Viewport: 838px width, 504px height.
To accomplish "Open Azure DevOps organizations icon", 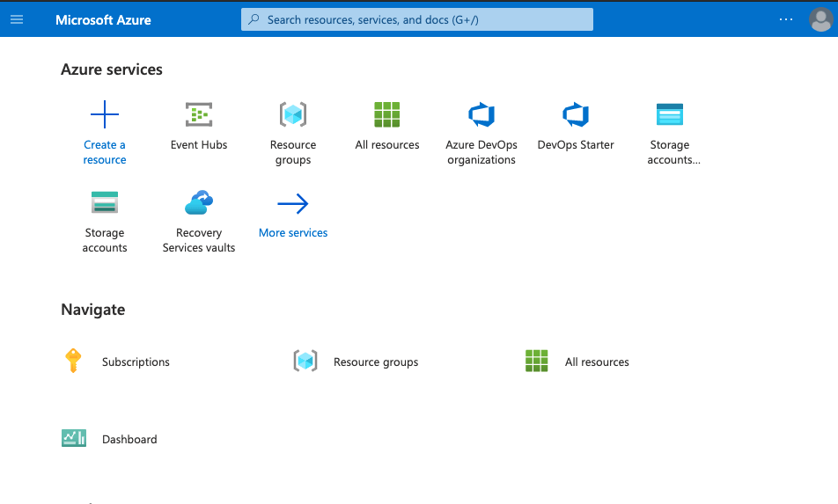I will [481, 114].
